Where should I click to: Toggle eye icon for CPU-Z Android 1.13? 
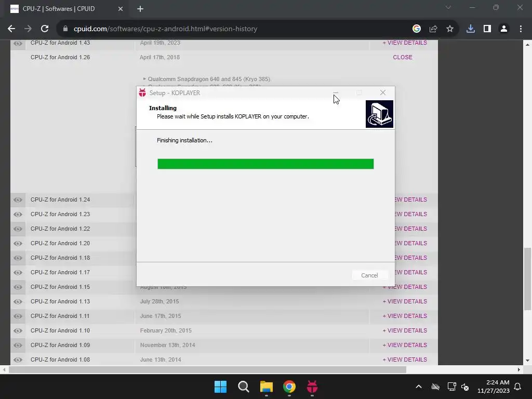coord(18,302)
